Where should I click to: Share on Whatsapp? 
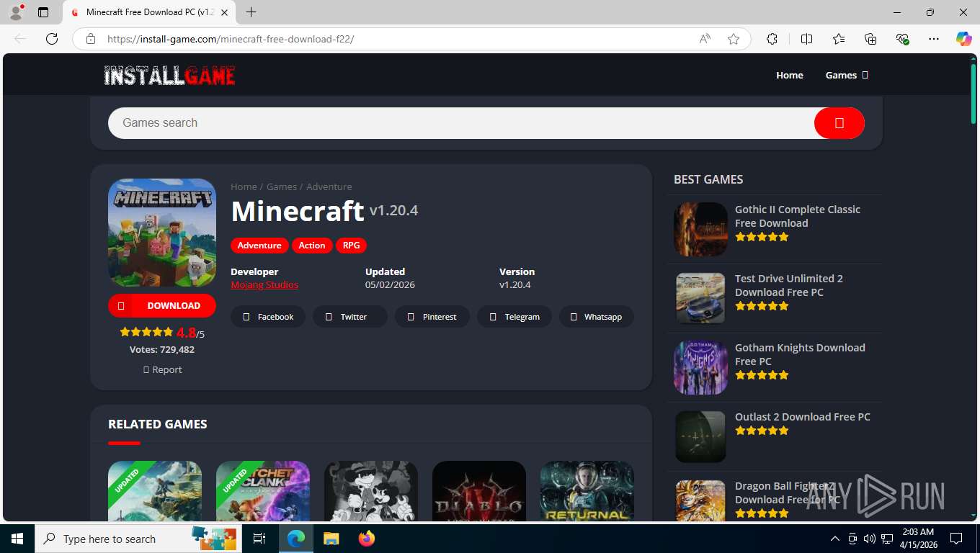(x=597, y=317)
